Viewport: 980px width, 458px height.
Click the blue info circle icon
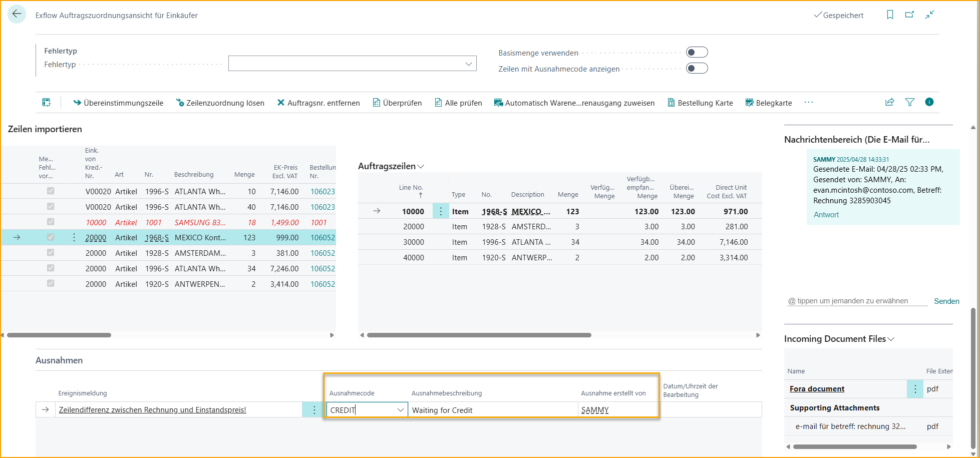coord(929,102)
